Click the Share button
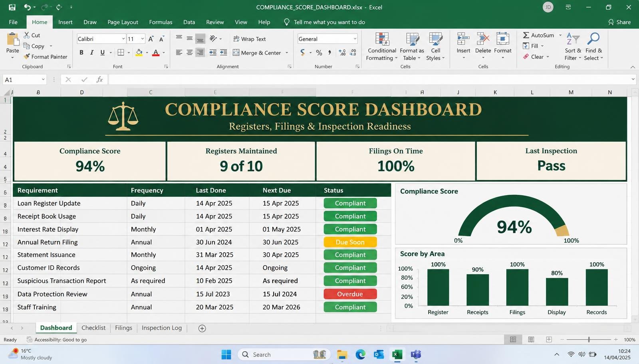639x364 pixels. pyautogui.click(x=619, y=22)
